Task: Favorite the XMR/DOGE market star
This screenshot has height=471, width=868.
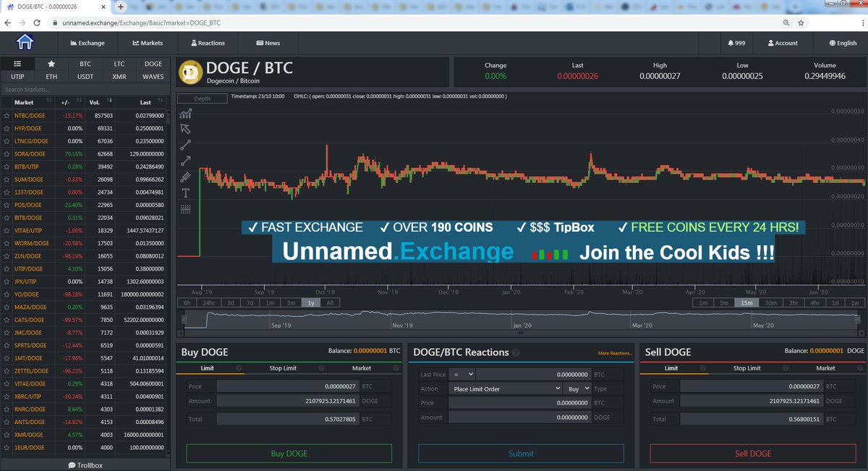Action: 7,434
